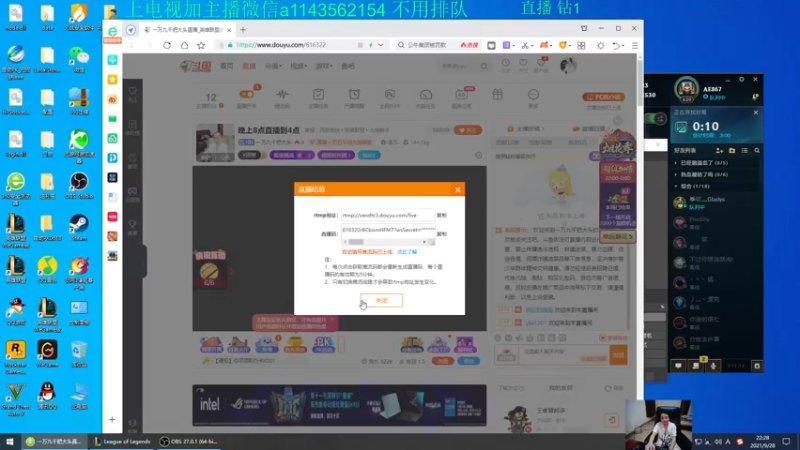Toggle the microphone in the League client footer
Image resolution: width=800 pixels, height=450 pixels.
pyautogui.click(x=713, y=366)
